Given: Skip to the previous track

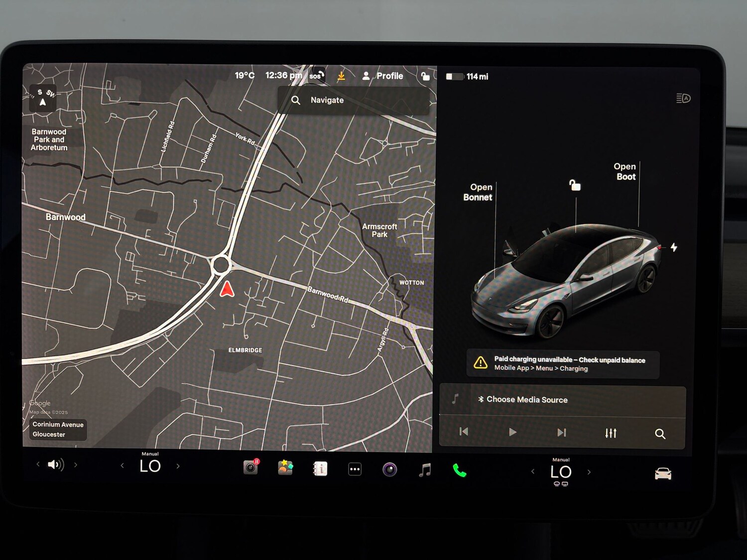Looking at the screenshot, I should (464, 432).
